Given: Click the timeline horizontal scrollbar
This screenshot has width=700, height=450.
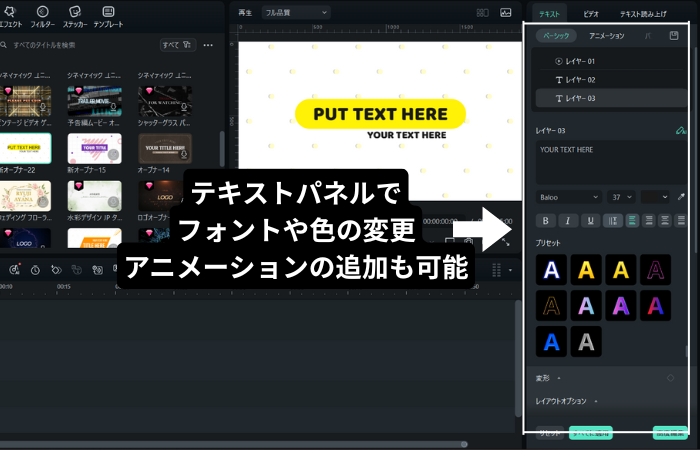Looking at the screenshot, I should click(x=233, y=444).
